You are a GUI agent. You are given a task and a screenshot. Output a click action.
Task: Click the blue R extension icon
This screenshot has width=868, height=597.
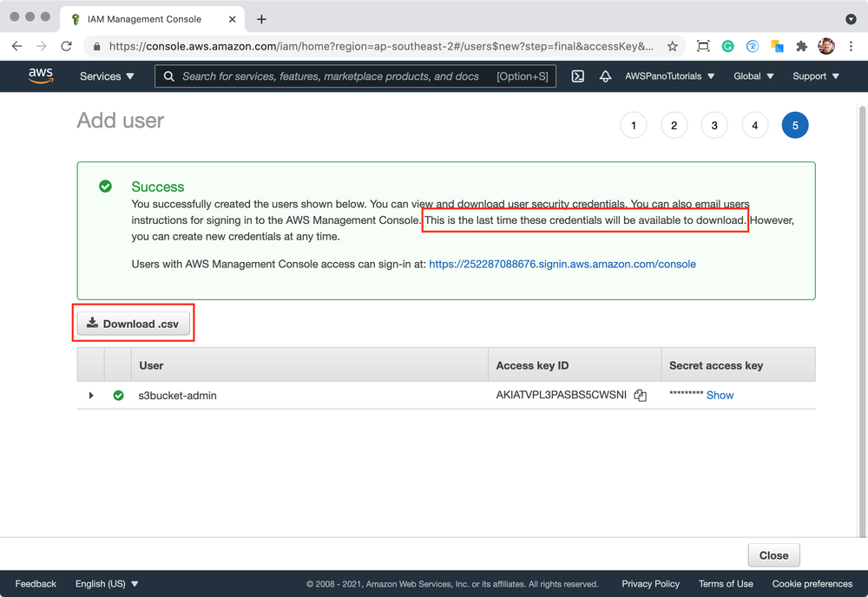pos(753,47)
